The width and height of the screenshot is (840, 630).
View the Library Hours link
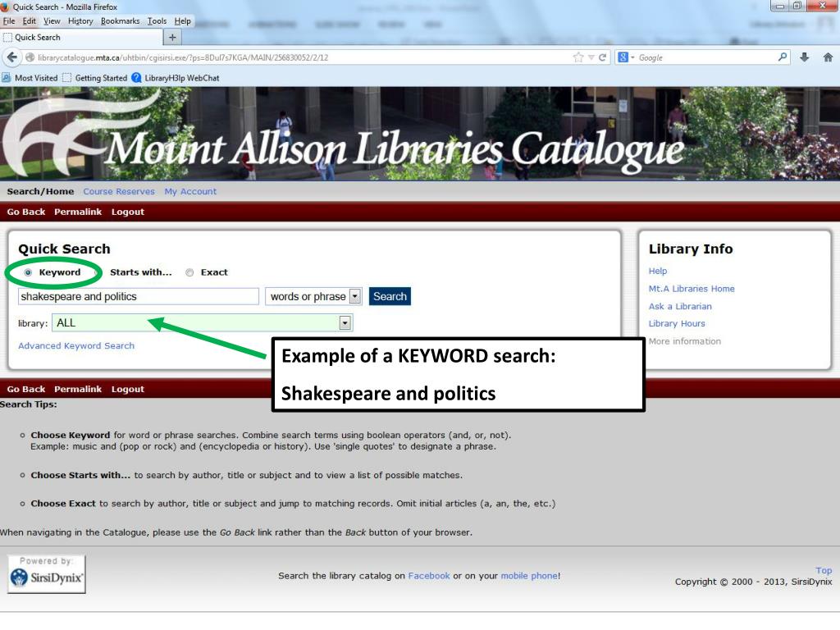pyautogui.click(x=677, y=323)
